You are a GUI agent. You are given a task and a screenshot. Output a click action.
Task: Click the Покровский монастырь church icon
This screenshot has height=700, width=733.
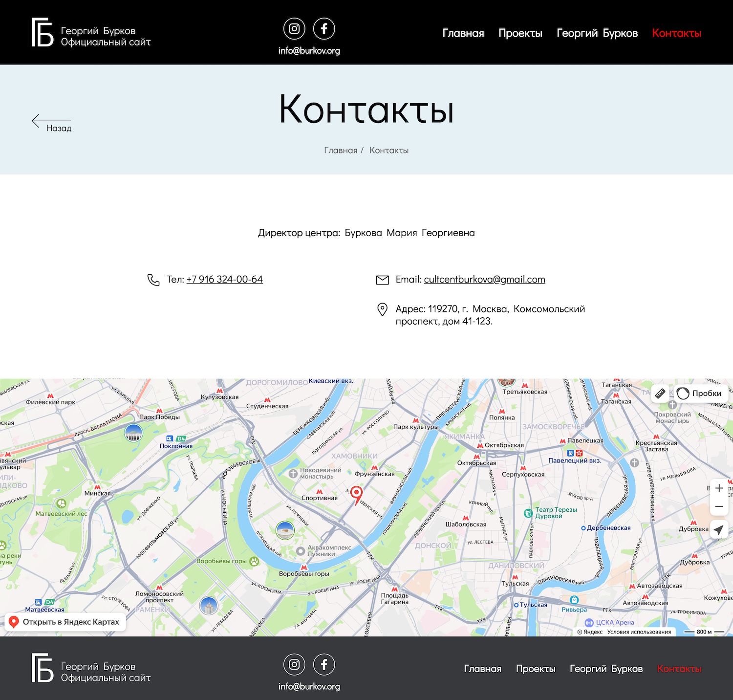[672, 405]
